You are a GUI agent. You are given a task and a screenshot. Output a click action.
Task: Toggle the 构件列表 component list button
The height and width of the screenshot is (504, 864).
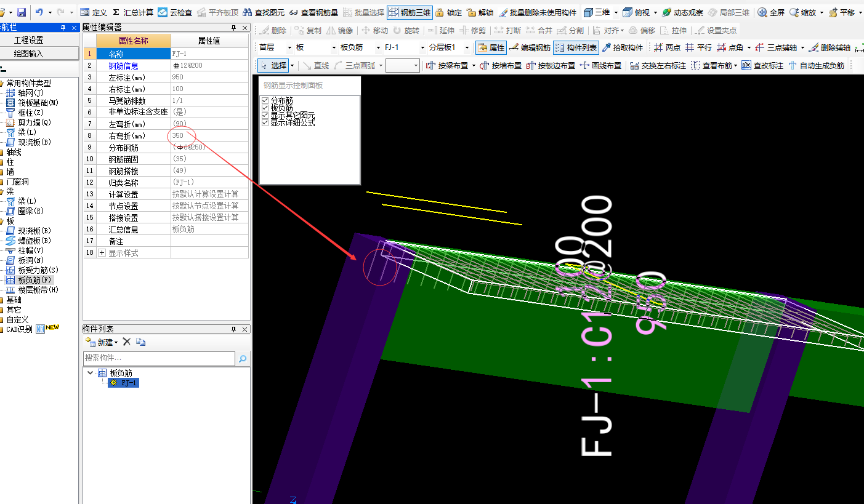576,47
